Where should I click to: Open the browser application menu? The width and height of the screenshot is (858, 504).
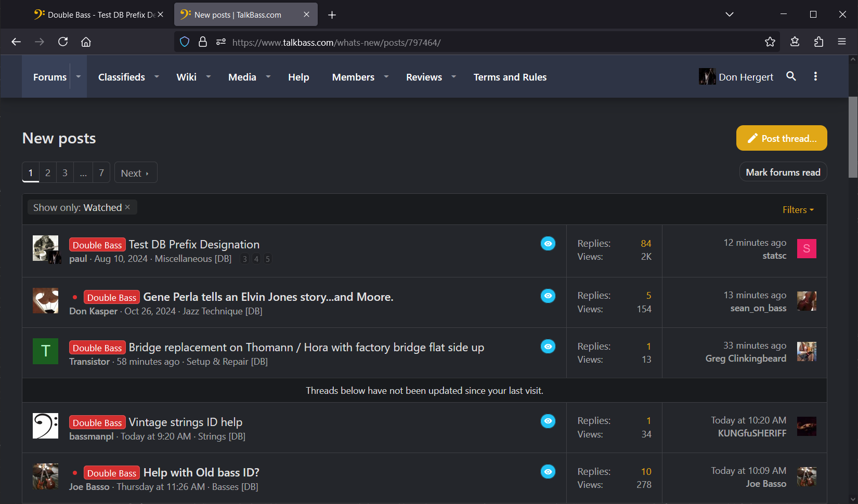click(842, 42)
